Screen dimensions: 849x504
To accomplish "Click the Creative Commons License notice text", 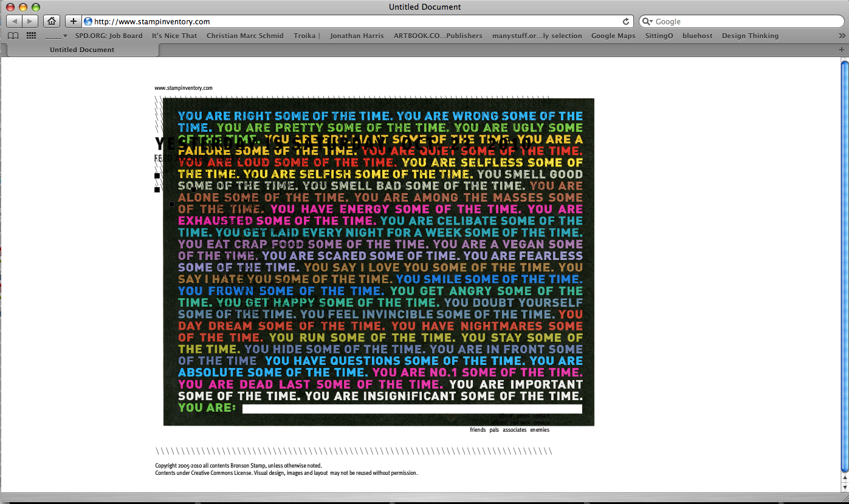I will [x=286, y=472].
